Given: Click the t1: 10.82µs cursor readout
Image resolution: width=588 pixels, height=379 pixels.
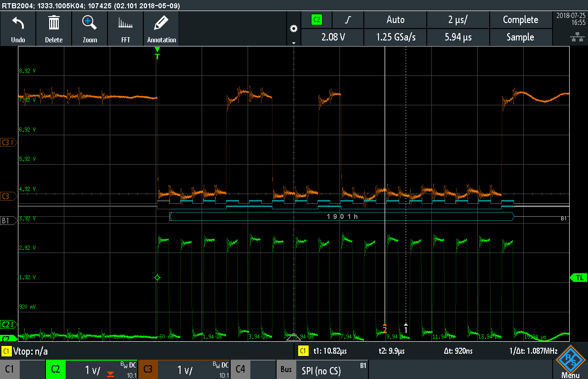Looking at the screenshot, I should click(330, 351).
